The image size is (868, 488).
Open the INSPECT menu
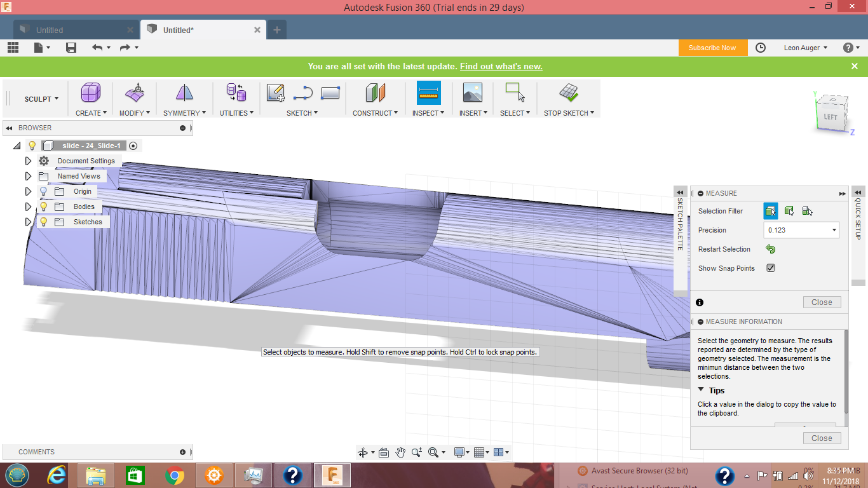428,113
